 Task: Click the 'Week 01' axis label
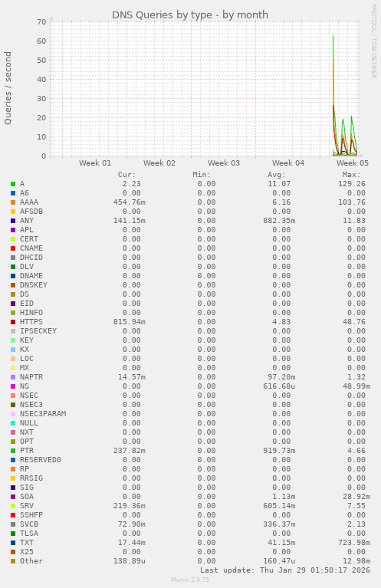click(95, 163)
